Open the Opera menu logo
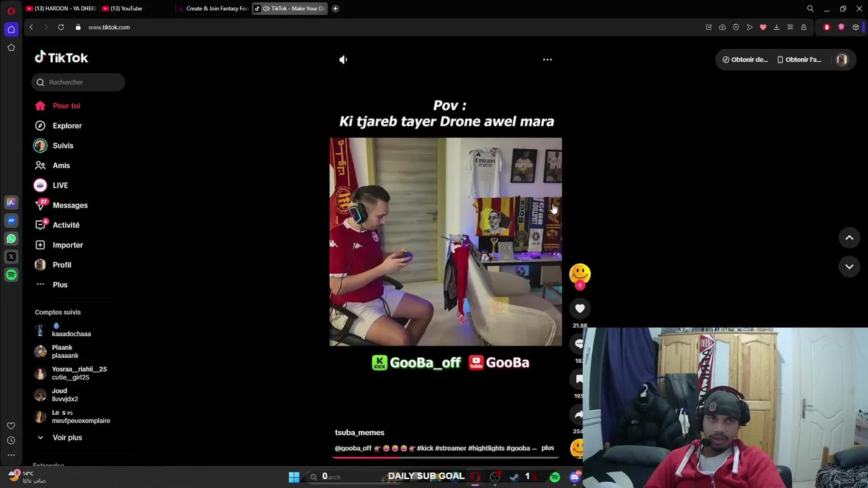 tap(11, 10)
